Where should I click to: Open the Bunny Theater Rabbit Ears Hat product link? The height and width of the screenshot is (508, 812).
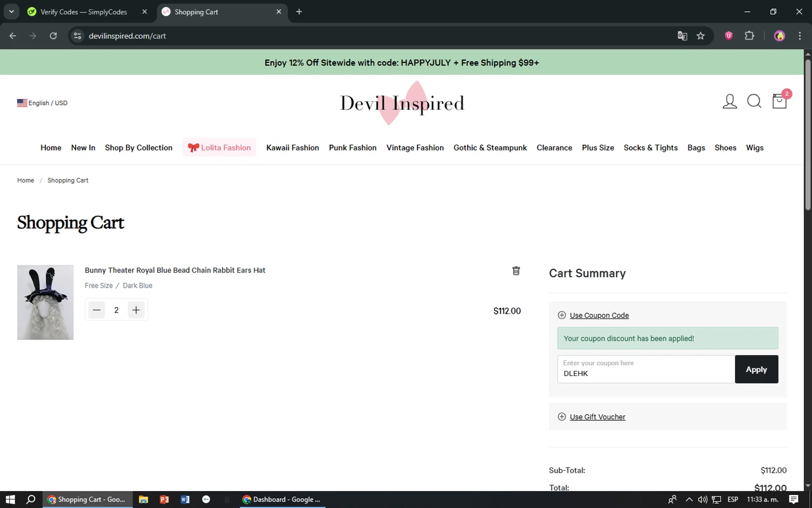(175, 270)
